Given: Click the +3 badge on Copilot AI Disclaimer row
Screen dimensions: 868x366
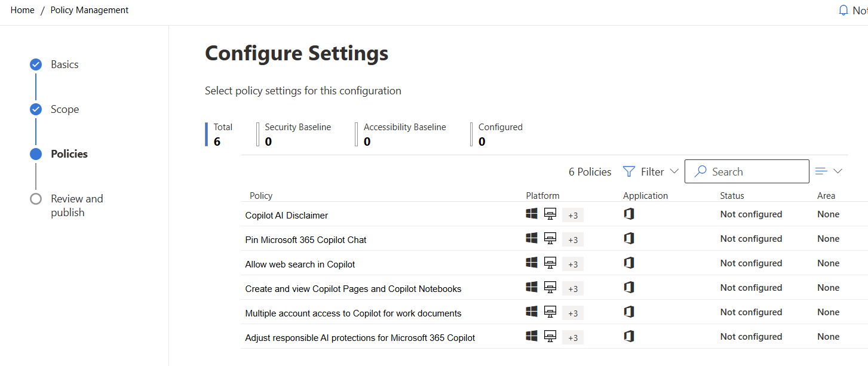Looking at the screenshot, I should click(x=572, y=214).
